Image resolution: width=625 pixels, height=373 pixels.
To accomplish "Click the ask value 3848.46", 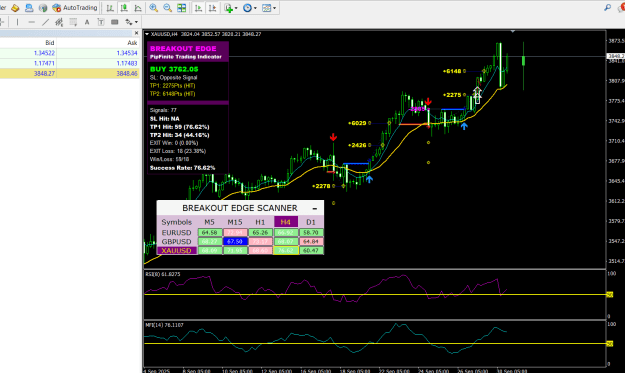I will [127, 73].
